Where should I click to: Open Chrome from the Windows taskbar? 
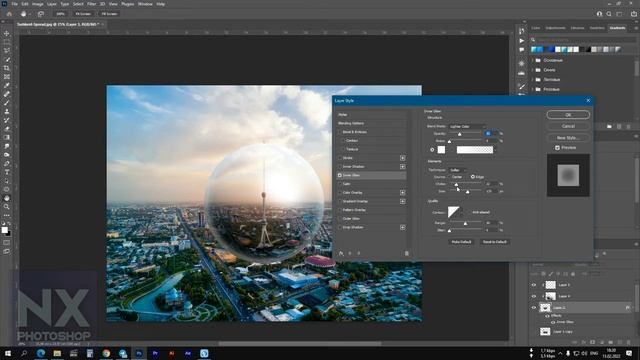(106, 353)
